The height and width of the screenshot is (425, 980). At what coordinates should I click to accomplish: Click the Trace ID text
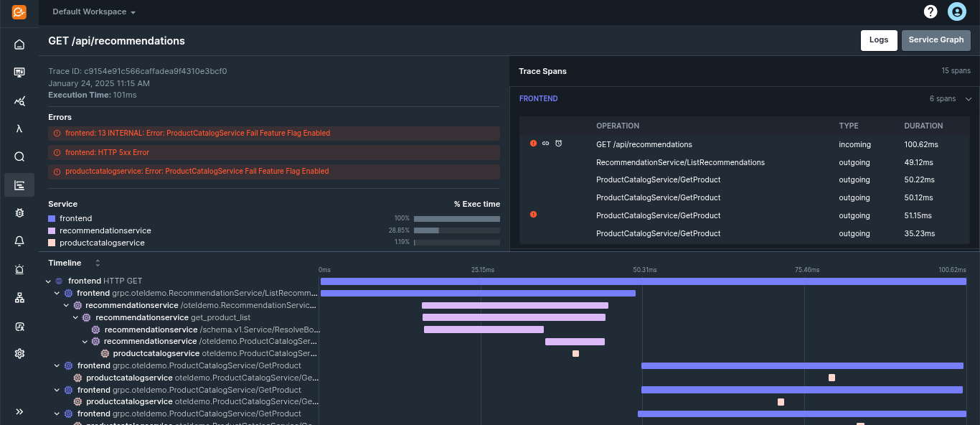[138, 72]
